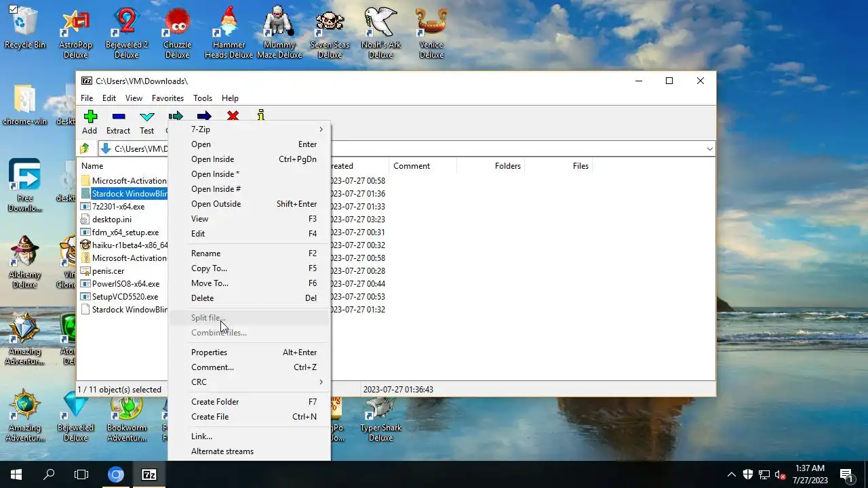Click the 7-Zip taskbar icon
Viewport: 868px width, 488px height.
coord(149,474)
